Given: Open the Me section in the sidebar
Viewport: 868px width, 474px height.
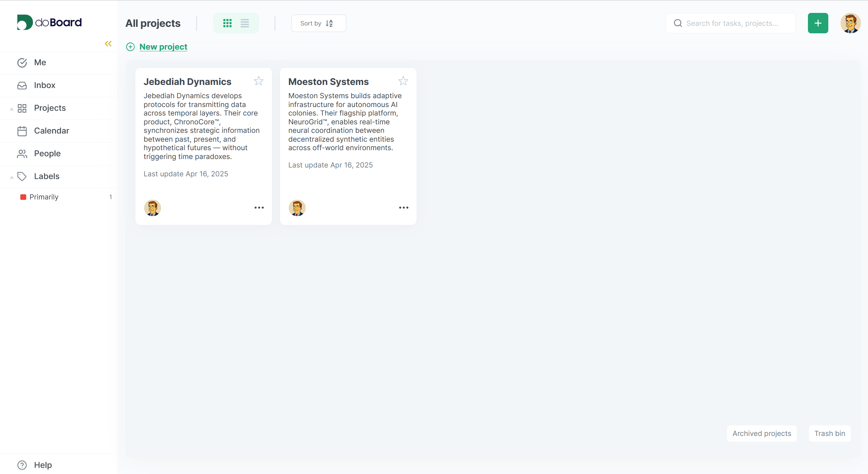Looking at the screenshot, I should 40,63.
